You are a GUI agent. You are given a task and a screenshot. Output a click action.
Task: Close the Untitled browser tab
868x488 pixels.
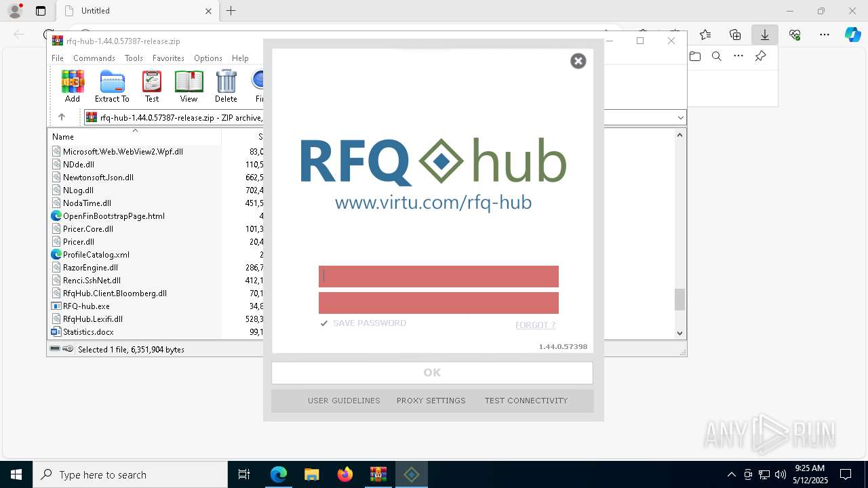(209, 11)
